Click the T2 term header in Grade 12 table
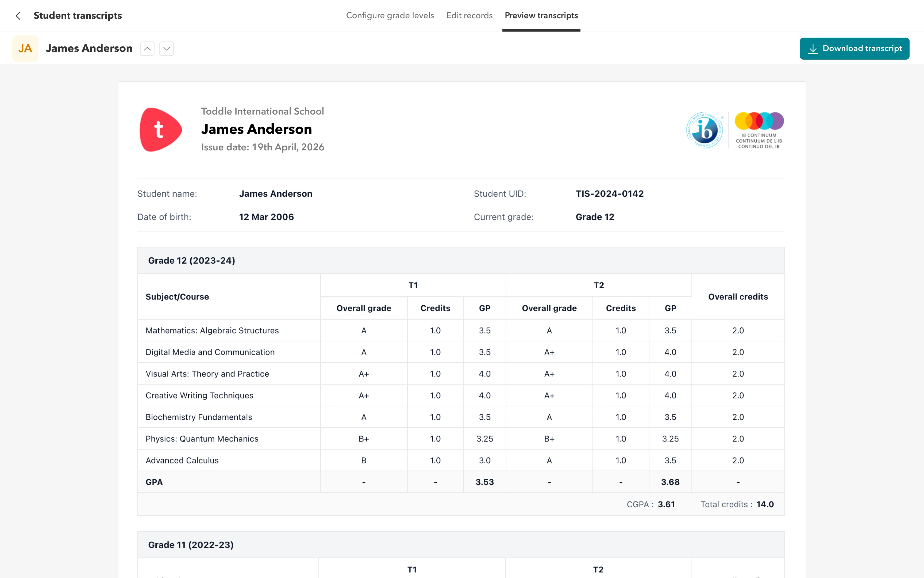This screenshot has width=924, height=578. (x=599, y=285)
